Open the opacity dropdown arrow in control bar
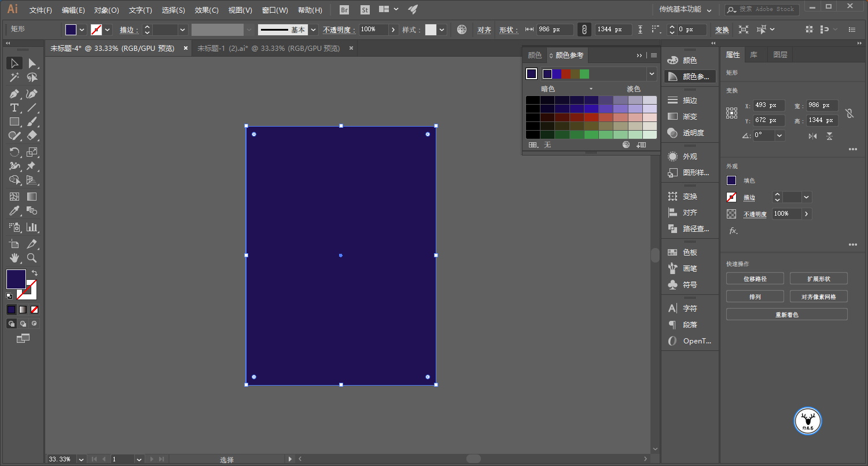This screenshot has width=868, height=466. pyautogui.click(x=393, y=29)
